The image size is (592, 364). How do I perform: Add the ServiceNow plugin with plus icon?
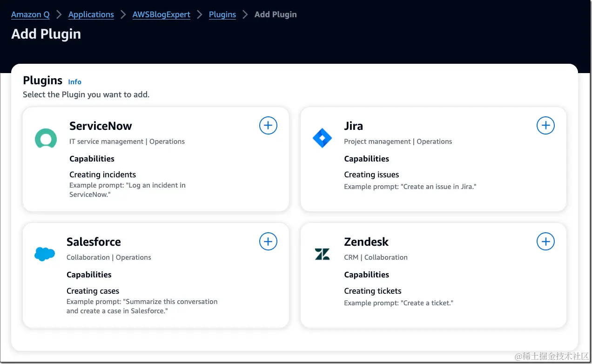268,126
